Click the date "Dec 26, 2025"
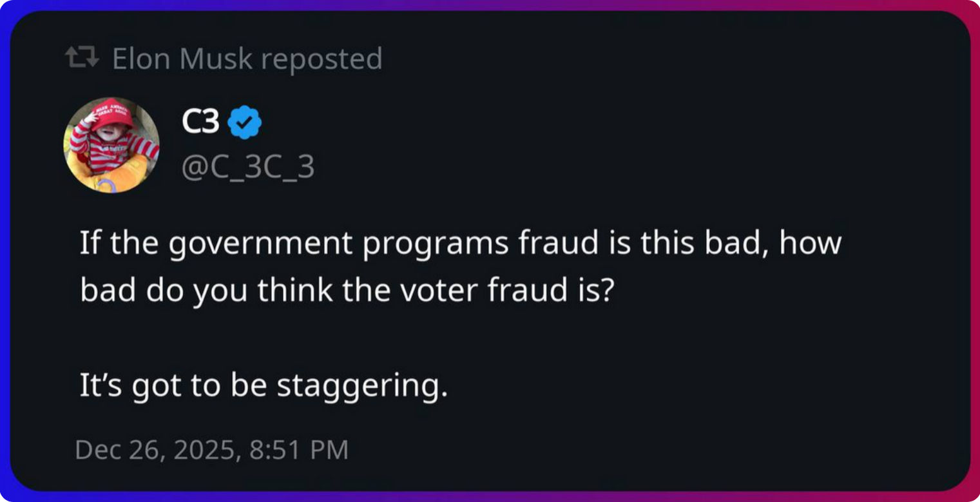 click(154, 449)
